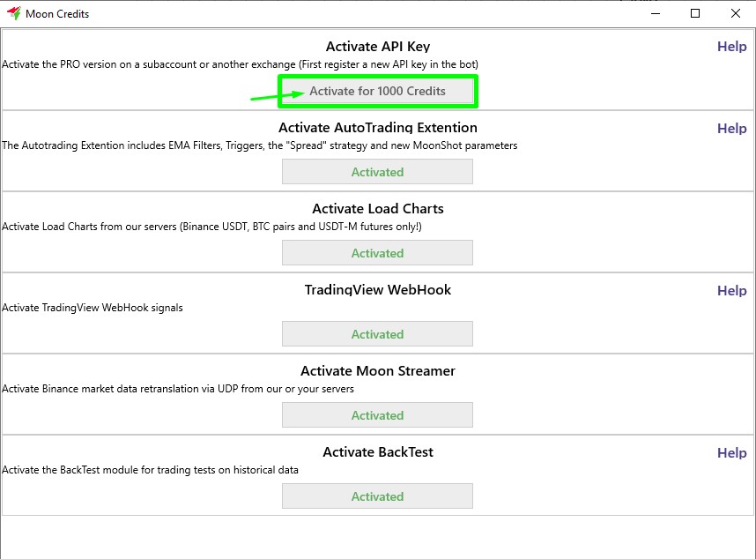Select the Activate API Key heading
The image size is (756, 559).
pos(378,47)
